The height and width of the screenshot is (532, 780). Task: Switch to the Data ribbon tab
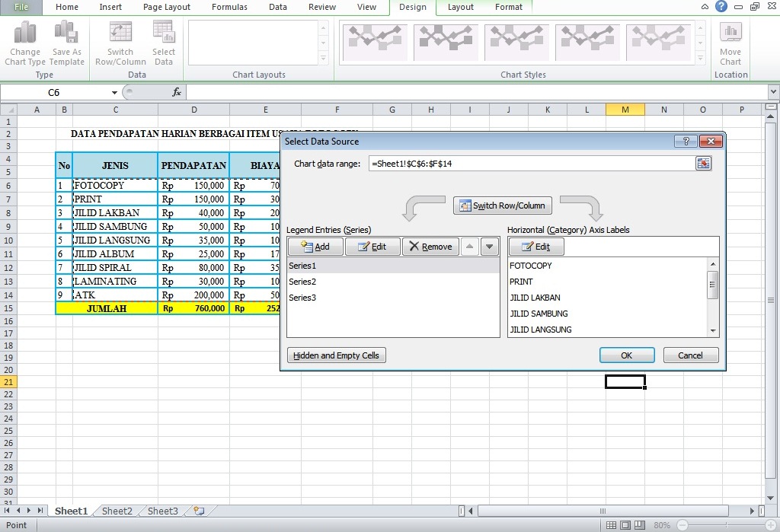(x=277, y=7)
